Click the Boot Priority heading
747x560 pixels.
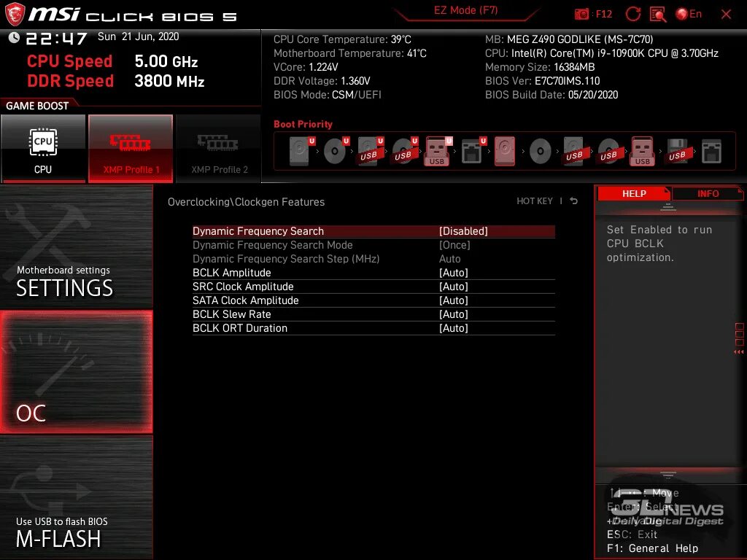coord(303,124)
